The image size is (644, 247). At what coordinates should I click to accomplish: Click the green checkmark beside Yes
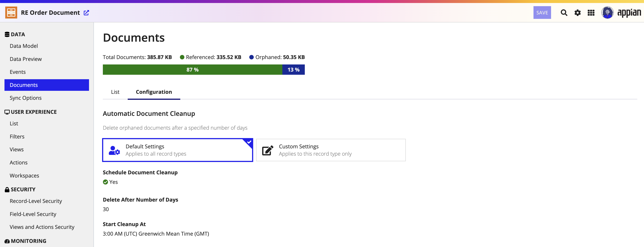pyautogui.click(x=105, y=182)
